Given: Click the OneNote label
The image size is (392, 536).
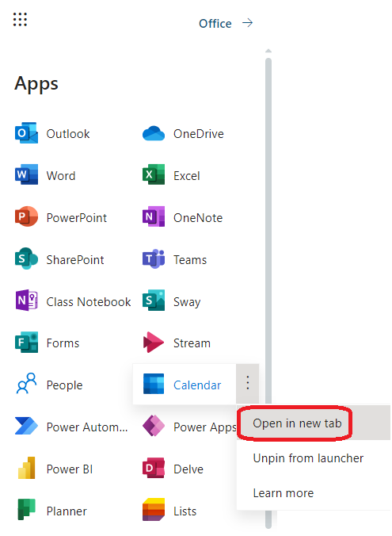Looking at the screenshot, I should [198, 218].
